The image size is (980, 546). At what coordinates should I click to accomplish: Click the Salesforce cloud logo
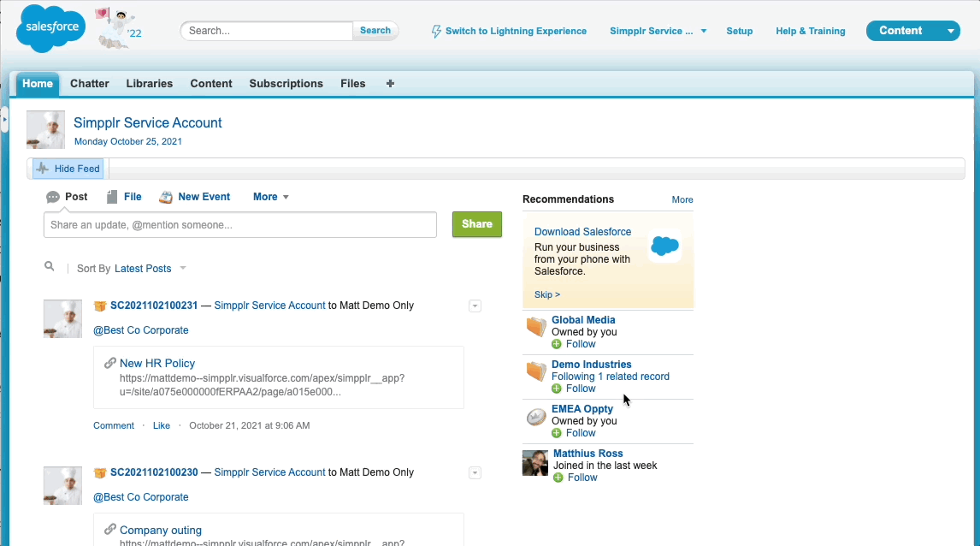(50, 28)
